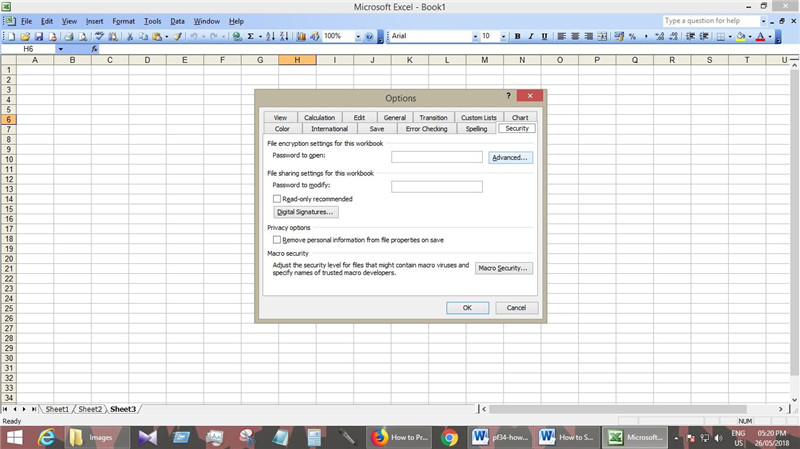Open the Borders dropdown arrow
This screenshot has width=800, height=449.
click(730, 36)
